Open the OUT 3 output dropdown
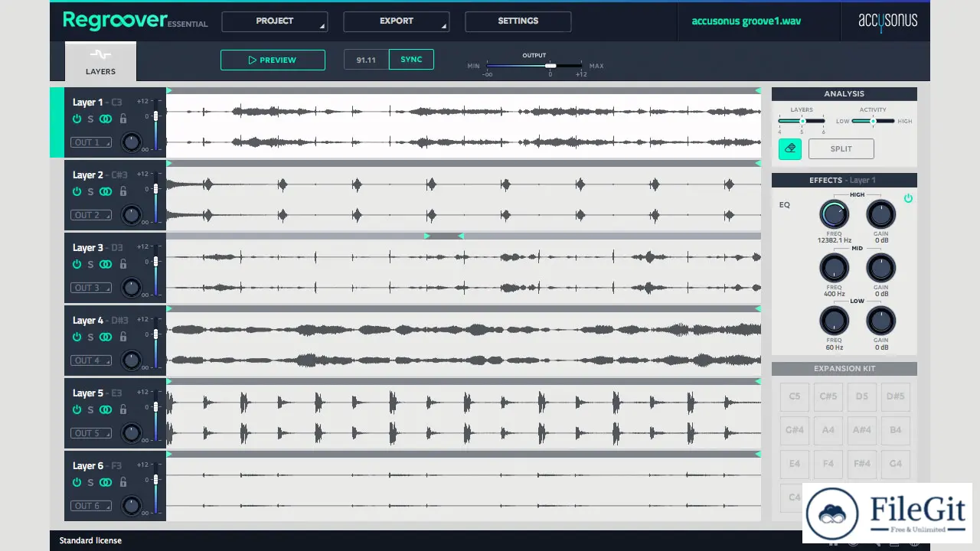Screen dimensions: 980x551 point(91,288)
